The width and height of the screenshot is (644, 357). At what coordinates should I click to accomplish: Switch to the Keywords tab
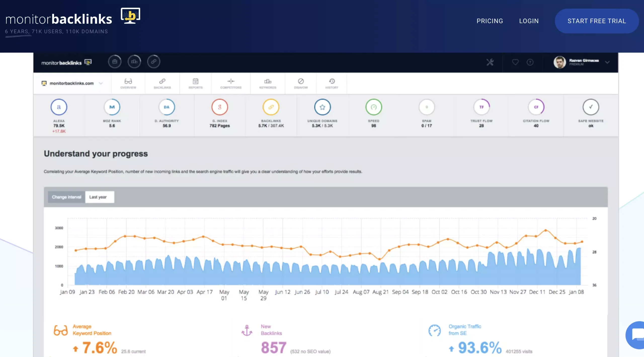click(x=268, y=84)
